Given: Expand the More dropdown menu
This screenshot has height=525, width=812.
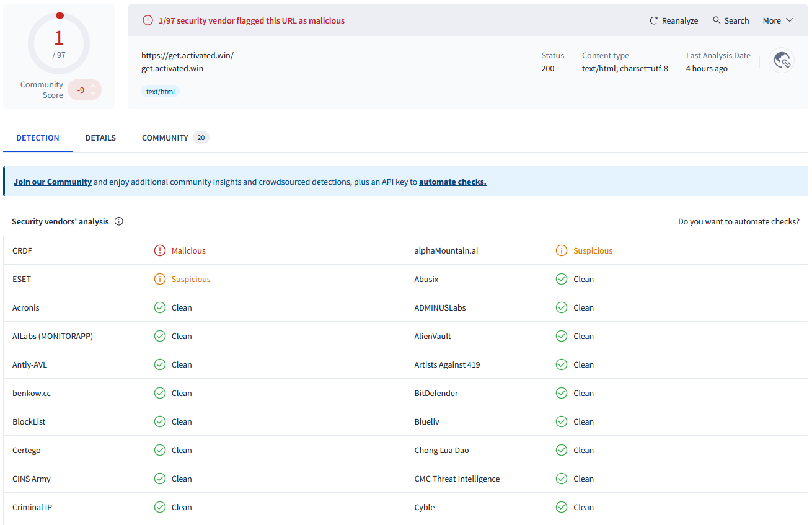Looking at the screenshot, I should pyautogui.click(x=778, y=20).
